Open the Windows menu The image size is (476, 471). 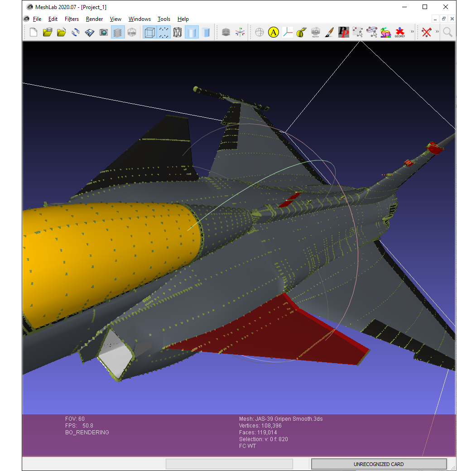tap(139, 19)
